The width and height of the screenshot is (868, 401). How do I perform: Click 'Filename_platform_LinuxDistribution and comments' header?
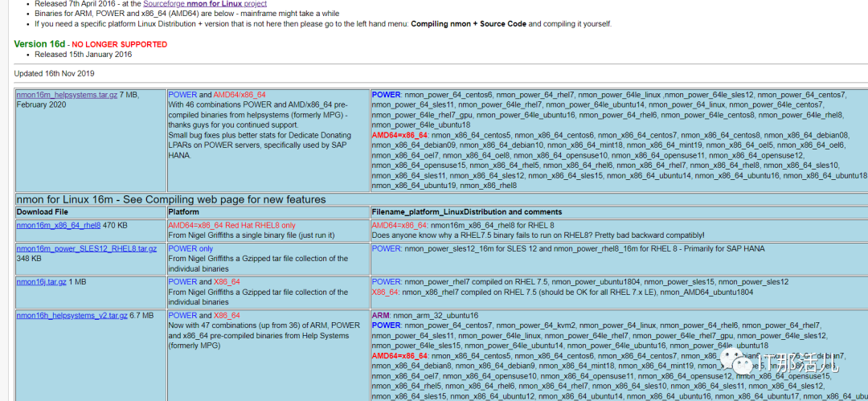(x=467, y=212)
